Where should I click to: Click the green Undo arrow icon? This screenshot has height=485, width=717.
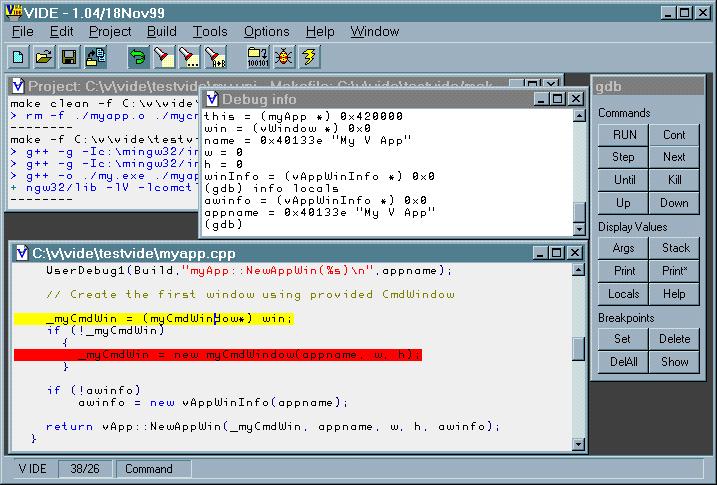click(x=137, y=58)
